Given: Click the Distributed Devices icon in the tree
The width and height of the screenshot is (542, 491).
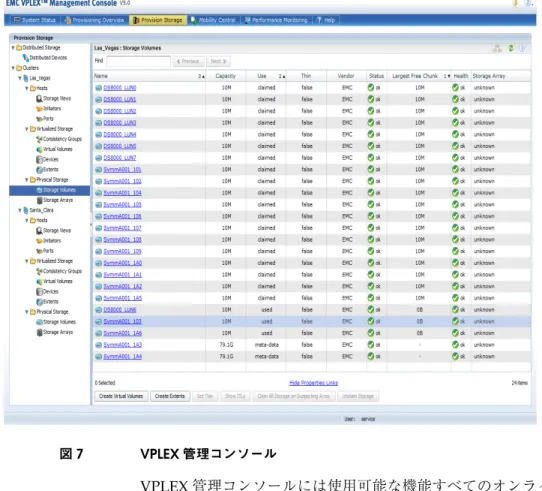Looking at the screenshot, I should click(26, 58).
